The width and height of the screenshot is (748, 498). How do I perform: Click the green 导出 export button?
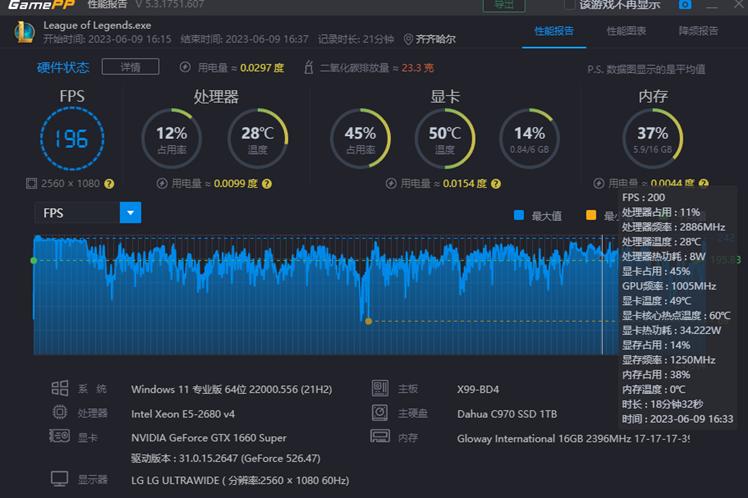point(503,5)
